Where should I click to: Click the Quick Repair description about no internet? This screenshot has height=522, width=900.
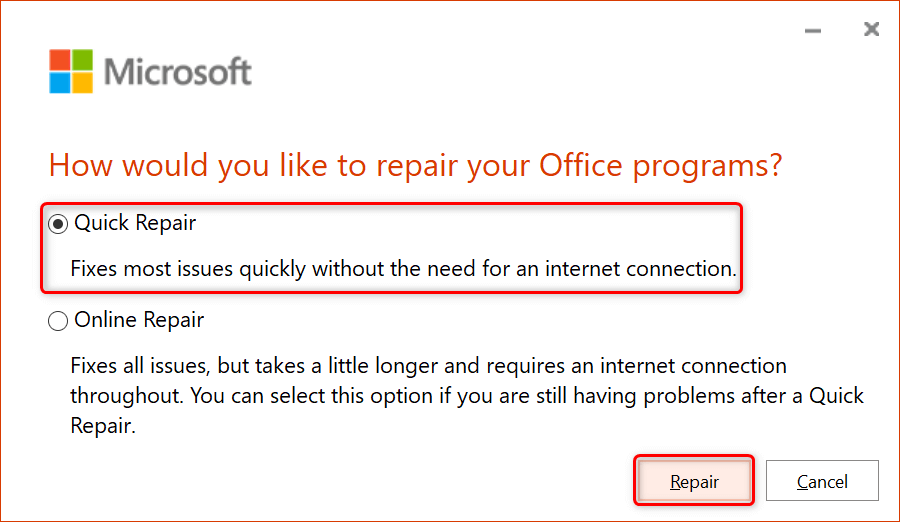[x=402, y=268]
